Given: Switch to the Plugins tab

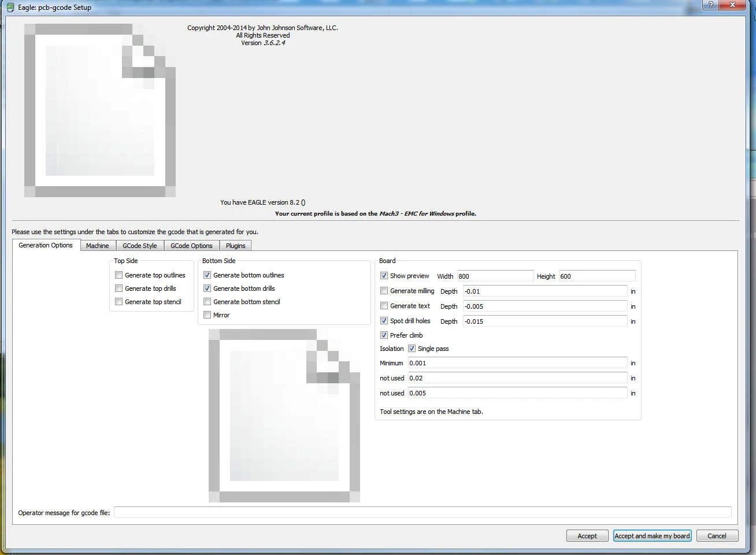Looking at the screenshot, I should pyautogui.click(x=235, y=246).
